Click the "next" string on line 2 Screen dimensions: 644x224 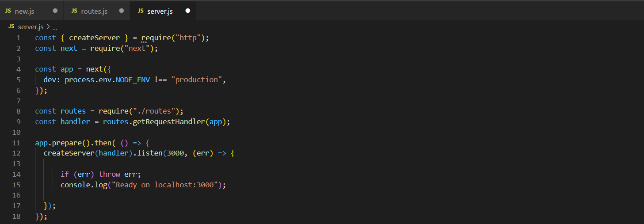[x=137, y=49]
